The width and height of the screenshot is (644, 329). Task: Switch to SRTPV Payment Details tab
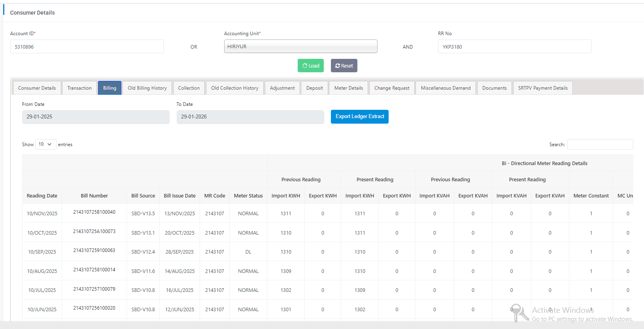tap(542, 88)
